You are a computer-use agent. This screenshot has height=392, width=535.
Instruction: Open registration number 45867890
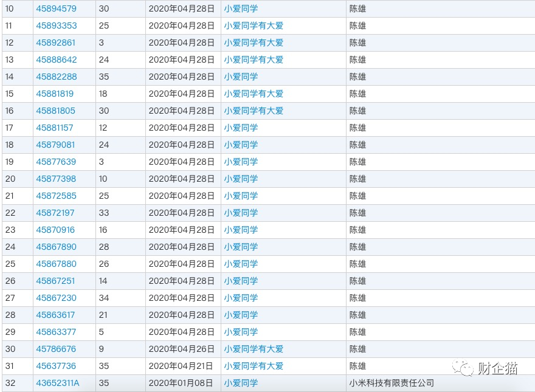(x=57, y=247)
